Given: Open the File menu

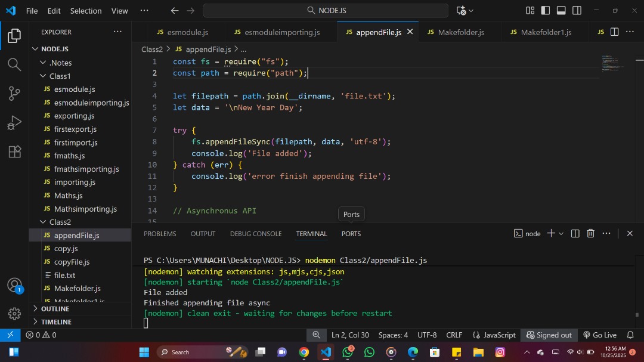Looking at the screenshot, I should tap(32, 11).
